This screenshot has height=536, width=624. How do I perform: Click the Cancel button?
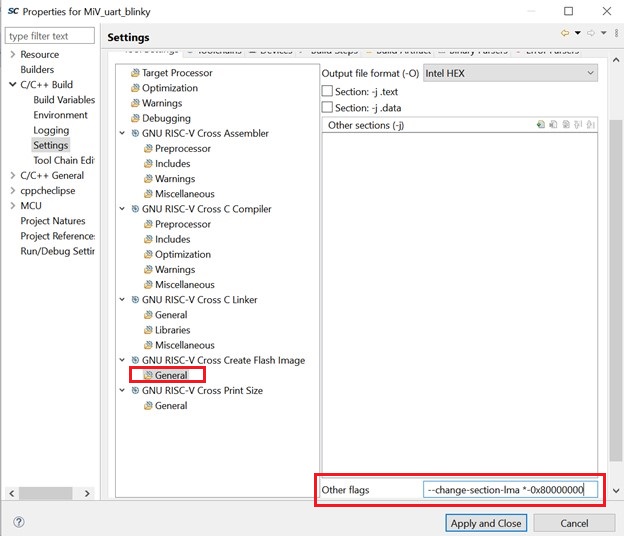pos(574,523)
